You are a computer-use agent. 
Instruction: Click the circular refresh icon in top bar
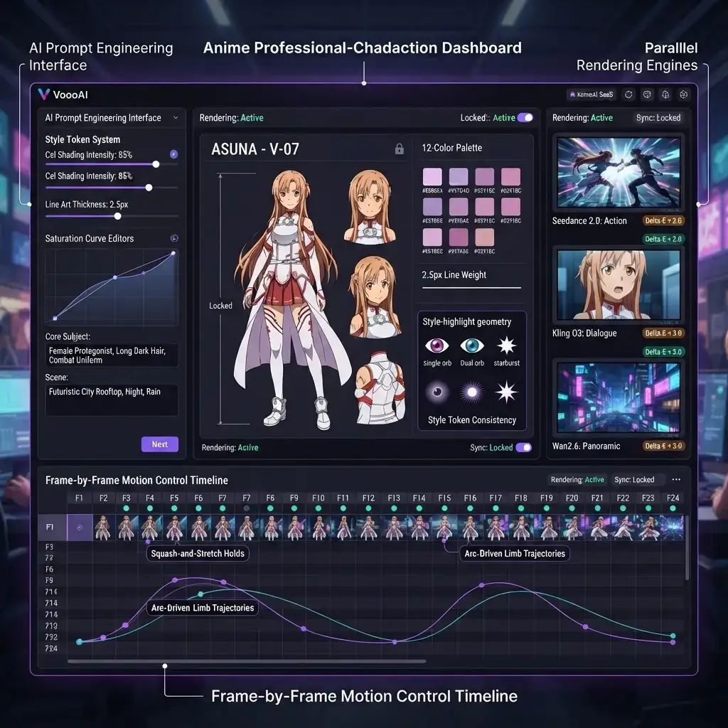pos(628,95)
